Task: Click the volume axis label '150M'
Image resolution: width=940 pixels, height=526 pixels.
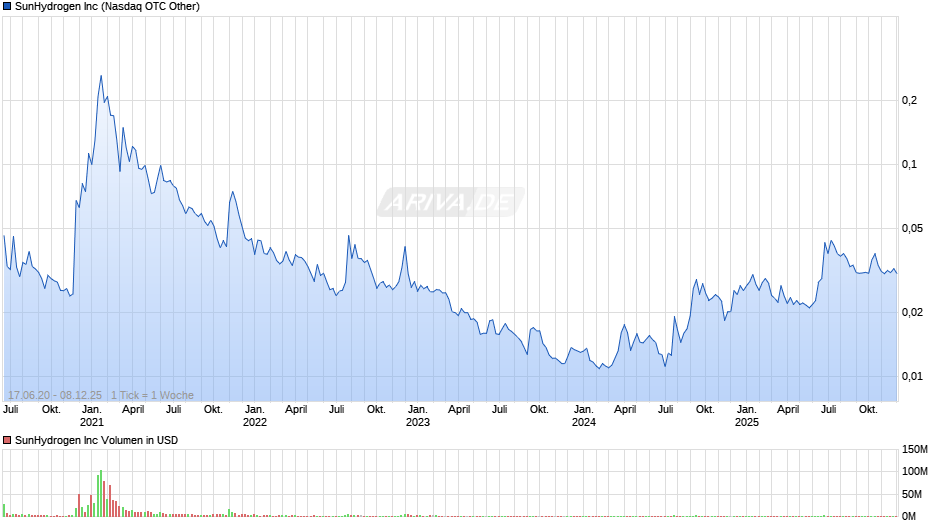Action: coord(915,449)
